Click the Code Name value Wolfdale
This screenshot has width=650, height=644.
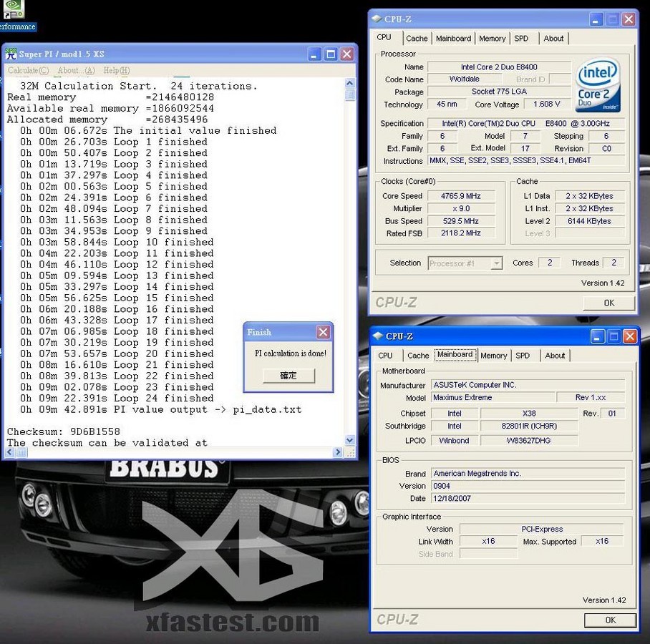465,79
